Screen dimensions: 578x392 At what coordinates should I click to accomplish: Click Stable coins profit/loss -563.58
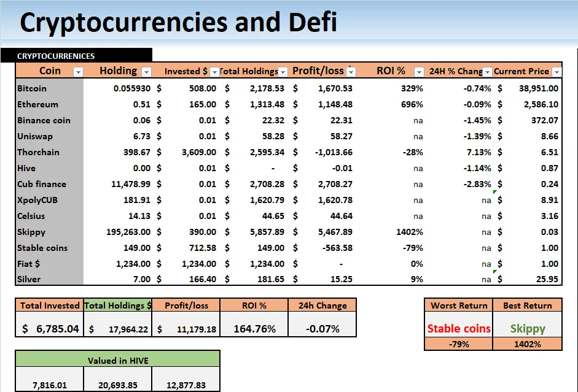pyautogui.click(x=337, y=248)
